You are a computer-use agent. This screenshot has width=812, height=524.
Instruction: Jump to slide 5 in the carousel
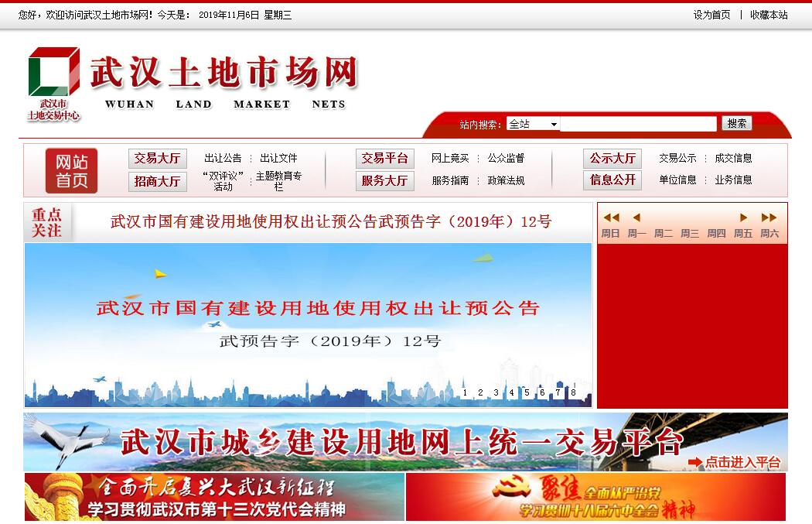(527, 392)
